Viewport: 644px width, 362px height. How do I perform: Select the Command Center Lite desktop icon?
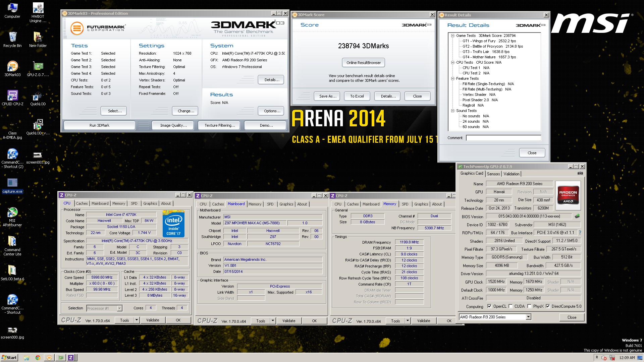click(12, 246)
